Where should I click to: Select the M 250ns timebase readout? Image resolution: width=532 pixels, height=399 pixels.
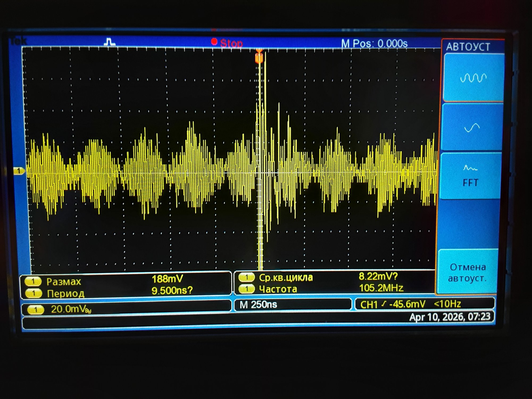pos(258,305)
